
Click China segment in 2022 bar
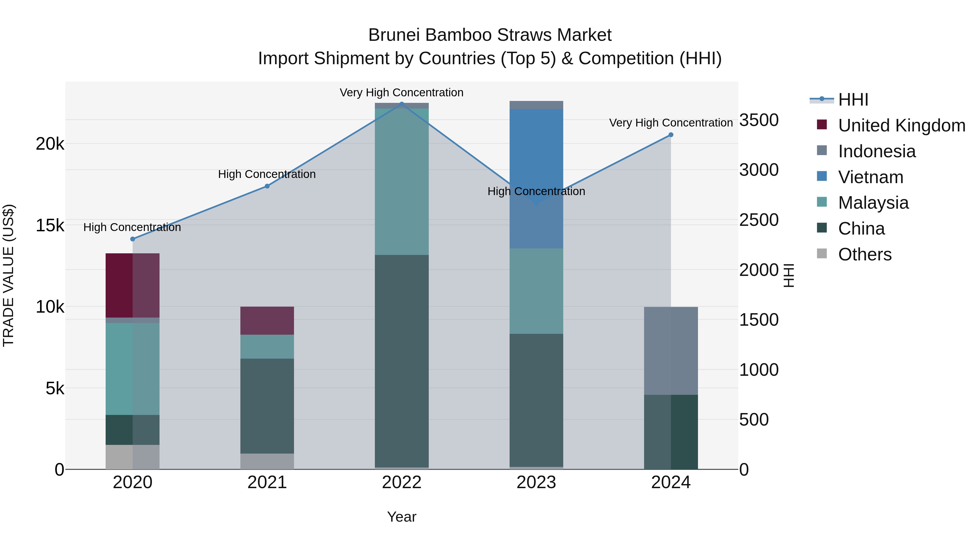click(x=402, y=361)
